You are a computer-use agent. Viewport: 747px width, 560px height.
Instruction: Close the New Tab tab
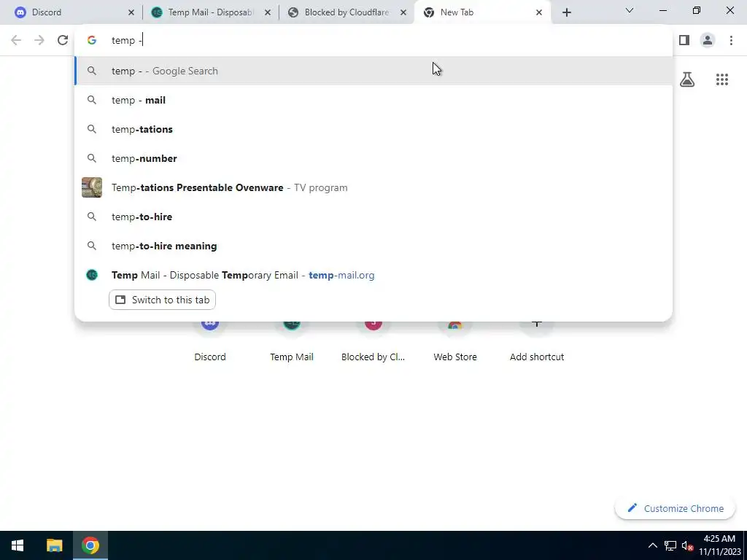coord(539,12)
